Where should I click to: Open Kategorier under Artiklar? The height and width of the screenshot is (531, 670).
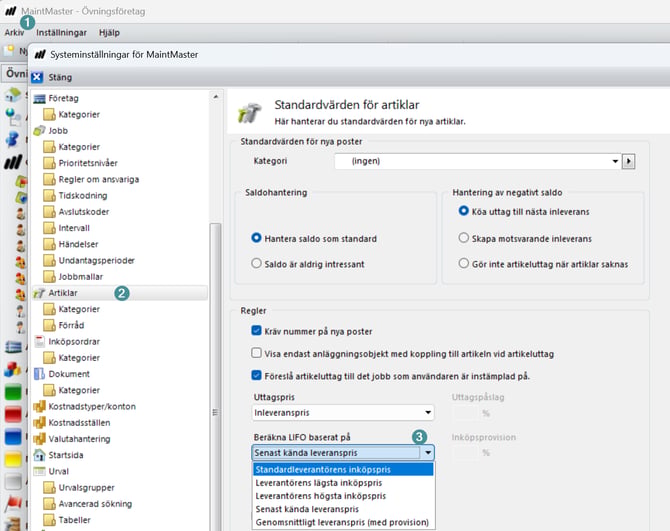click(79, 309)
